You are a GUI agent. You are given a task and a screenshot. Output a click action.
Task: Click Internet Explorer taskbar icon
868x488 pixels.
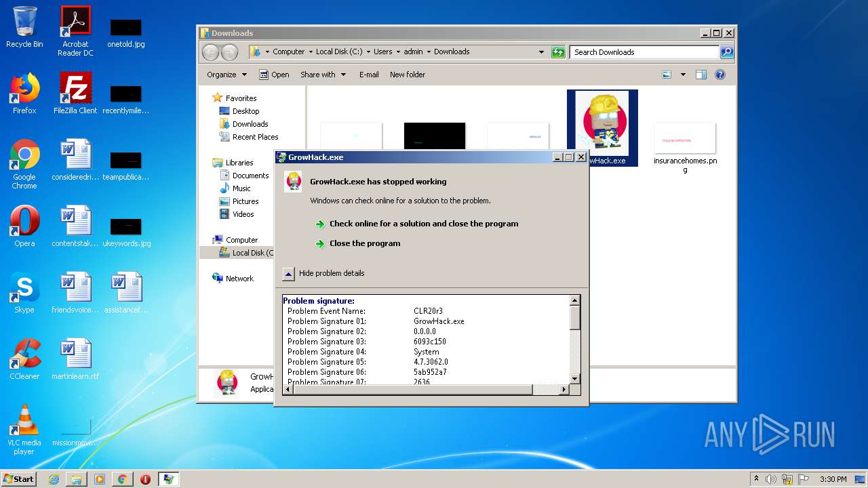[x=54, y=479]
